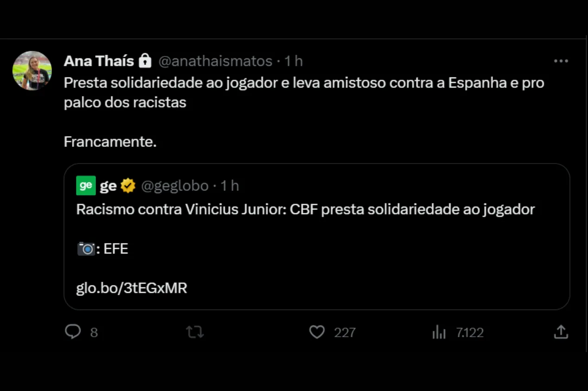
Task: Share the tweet via share icon
Action: (x=561, y=332)
